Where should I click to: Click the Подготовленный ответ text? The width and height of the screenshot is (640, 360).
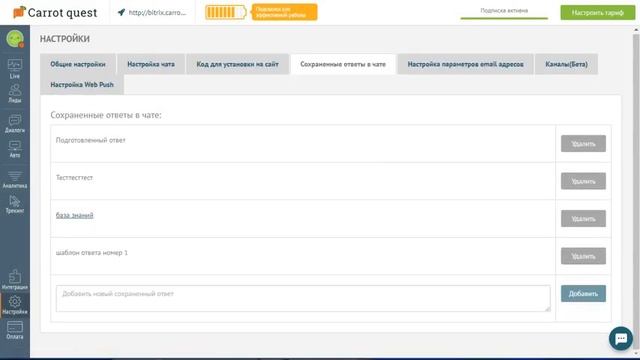(91, 140)
